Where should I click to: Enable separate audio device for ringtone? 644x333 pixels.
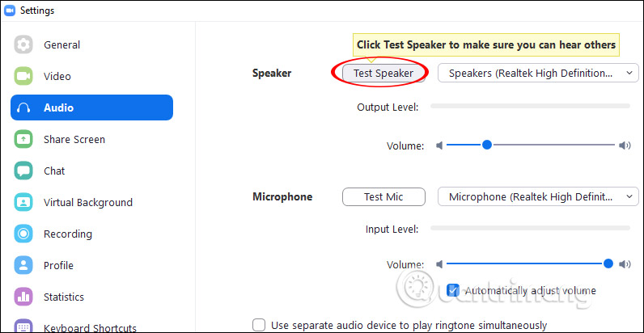pyautogui.click(x=259, y=325)
